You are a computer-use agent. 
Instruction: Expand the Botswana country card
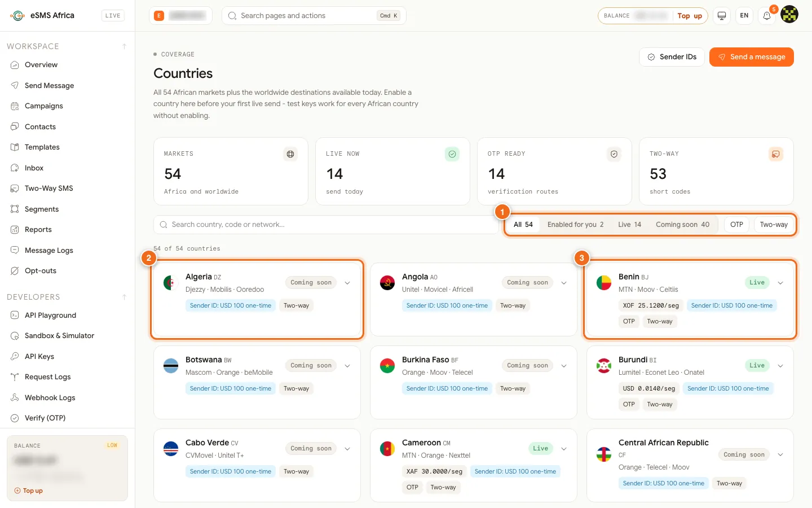tap(347, 366)
